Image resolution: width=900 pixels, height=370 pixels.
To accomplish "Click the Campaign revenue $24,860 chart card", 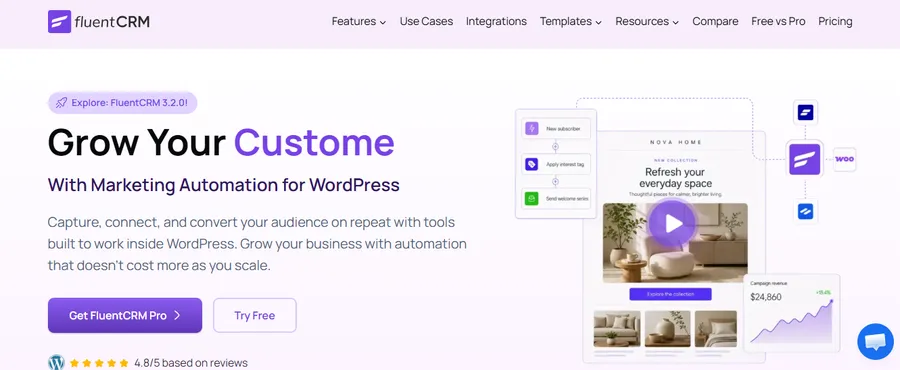I will [x=792, y=313].
